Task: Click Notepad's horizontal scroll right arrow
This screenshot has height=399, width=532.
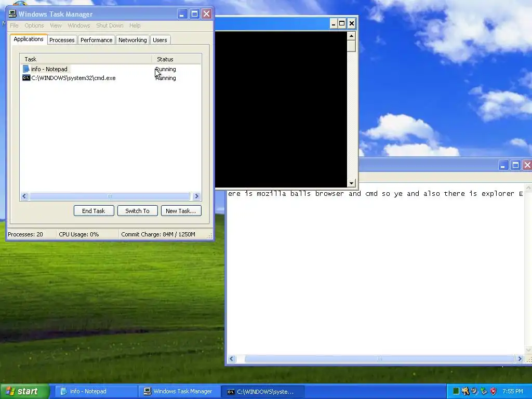Action: tap(520, 358)
